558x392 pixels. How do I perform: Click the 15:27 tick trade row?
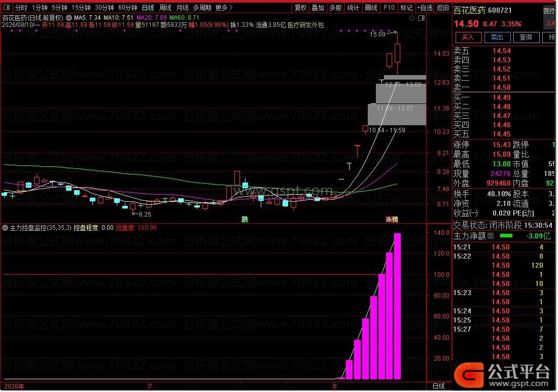[x=503, y=330]
